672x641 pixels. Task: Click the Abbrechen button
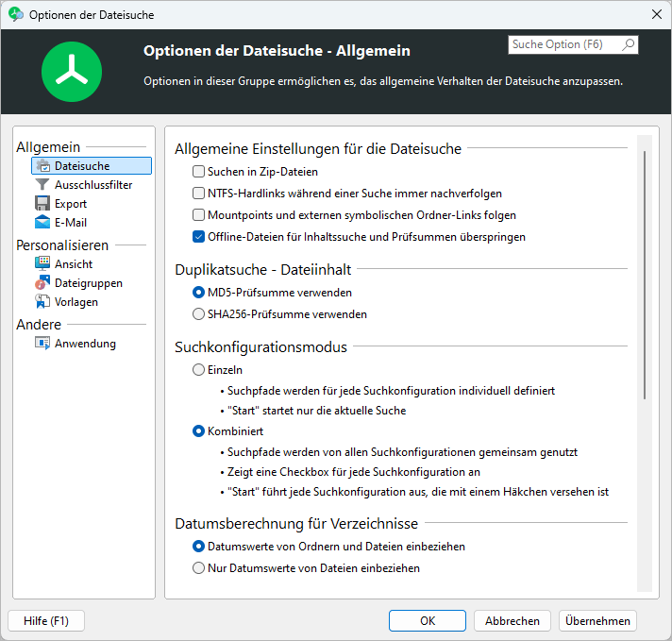pyautogui.click(x=512, y=621)
